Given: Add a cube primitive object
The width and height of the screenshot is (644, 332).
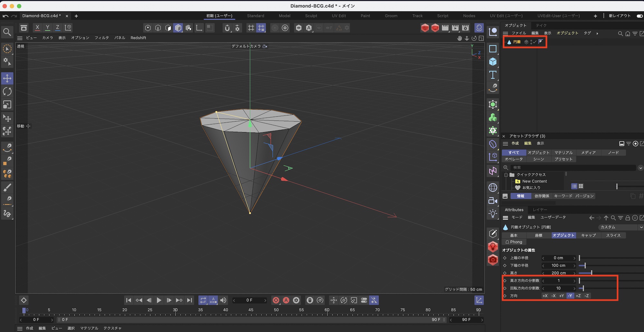Looking at the screenshot, I should tap(493, 62).
